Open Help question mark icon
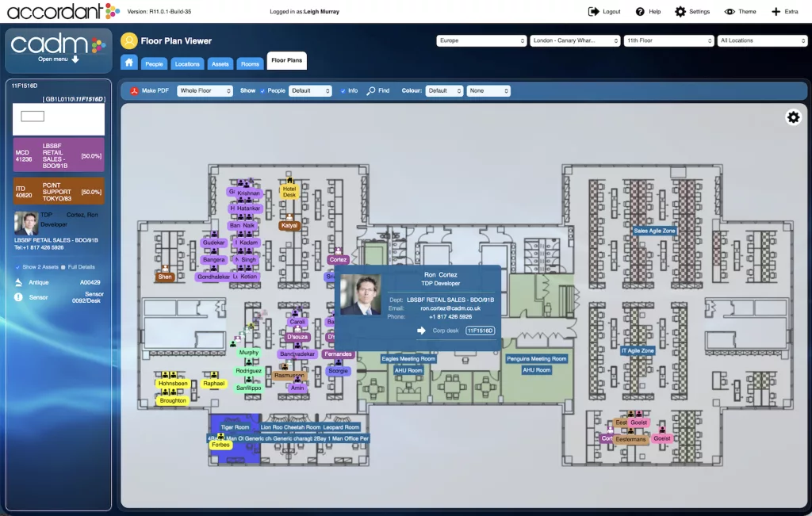 640,11
